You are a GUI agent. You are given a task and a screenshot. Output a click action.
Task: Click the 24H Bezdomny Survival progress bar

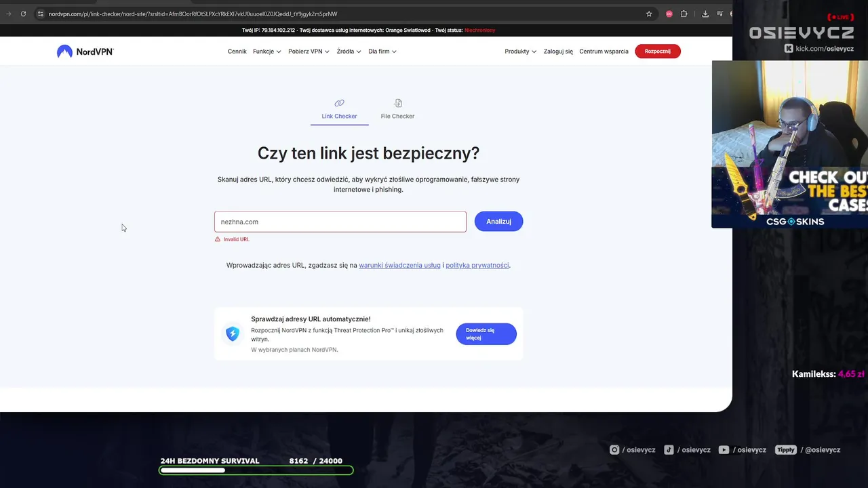coord(256,470)
